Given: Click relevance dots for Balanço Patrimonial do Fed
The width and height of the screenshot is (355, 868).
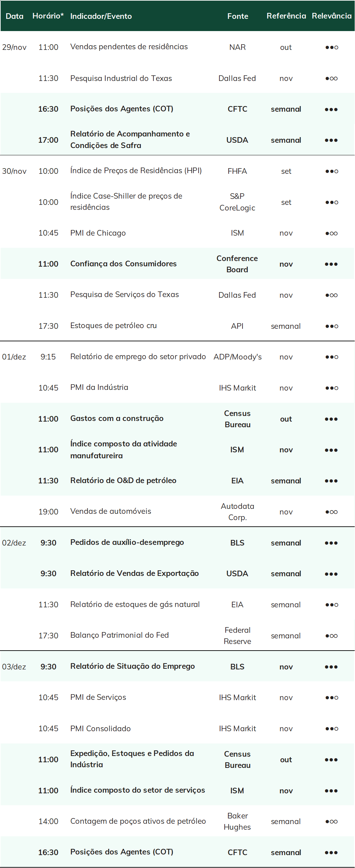Looking at the screenshot, I should (332, 636).
